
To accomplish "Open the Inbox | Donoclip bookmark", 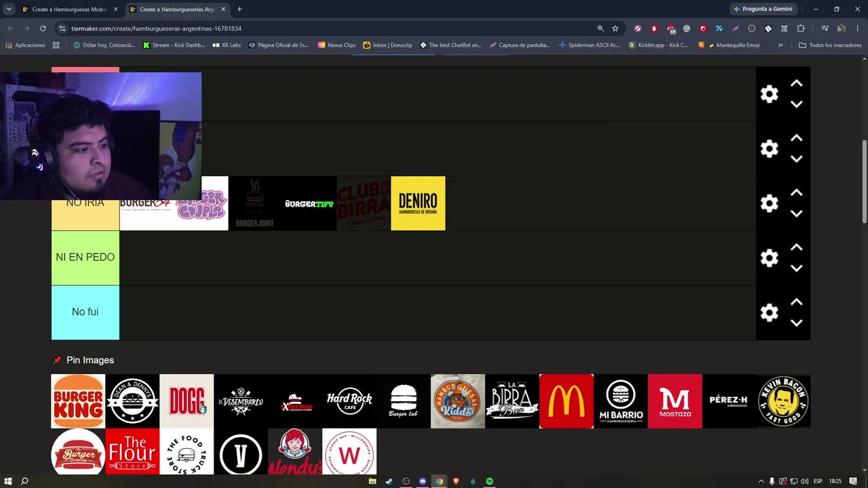I will tap(387, 45).
